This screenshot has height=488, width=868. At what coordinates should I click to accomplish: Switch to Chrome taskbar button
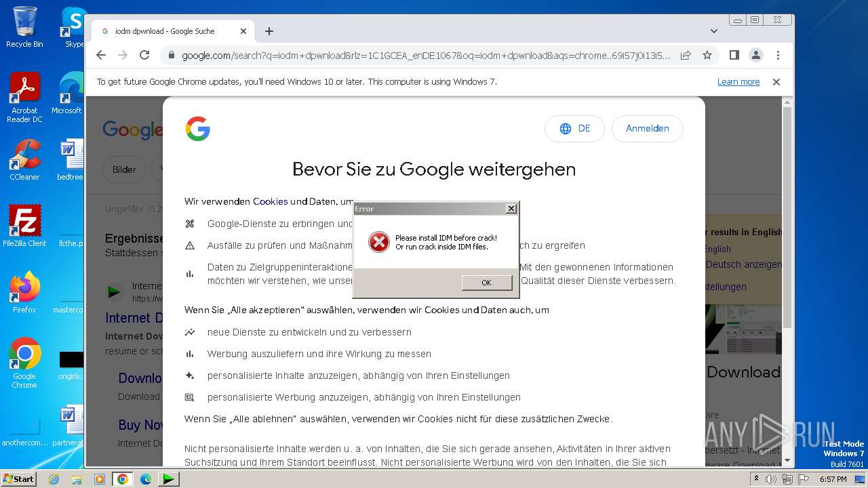[123, 479]
